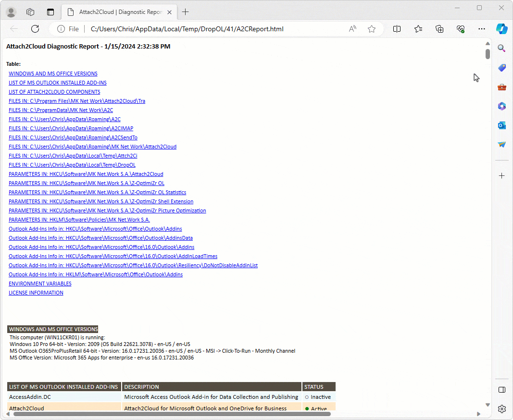The width and height of the screenshot is (513, 420).
Task: Open PARAMETERS IN HKCU Attach2Cloud link
Action: 86,174
